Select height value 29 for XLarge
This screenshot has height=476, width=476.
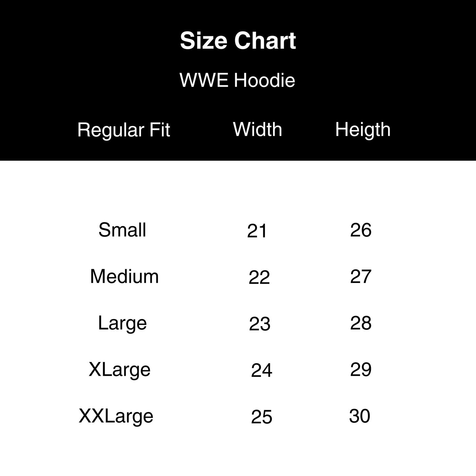tap(361, 370)
